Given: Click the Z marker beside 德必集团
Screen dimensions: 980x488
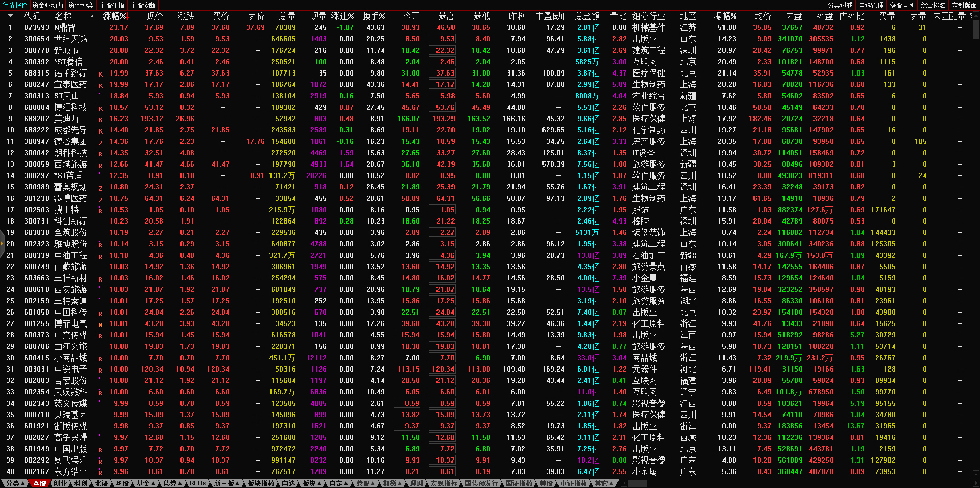Looking at the screenshot, I should (100, 142).
